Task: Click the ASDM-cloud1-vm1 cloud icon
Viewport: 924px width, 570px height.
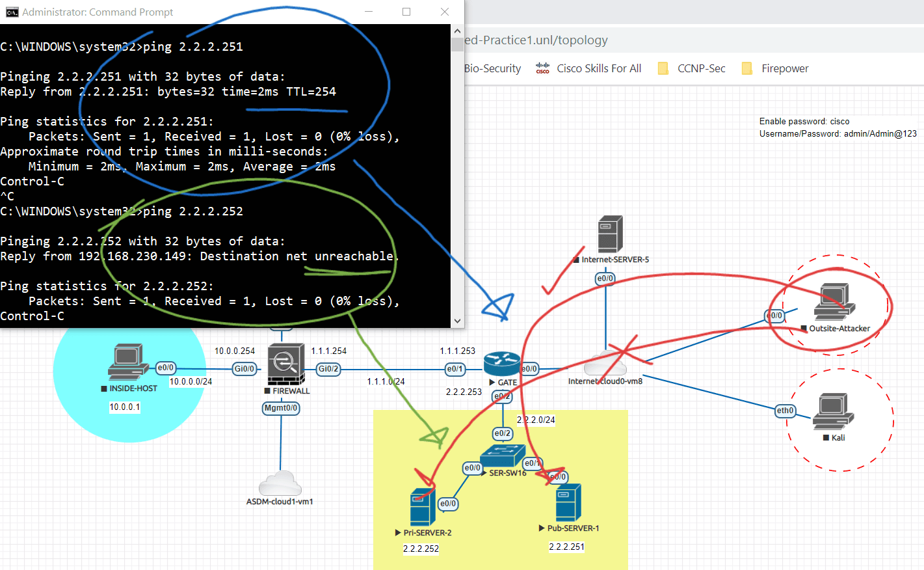Action: coord(280,484)
